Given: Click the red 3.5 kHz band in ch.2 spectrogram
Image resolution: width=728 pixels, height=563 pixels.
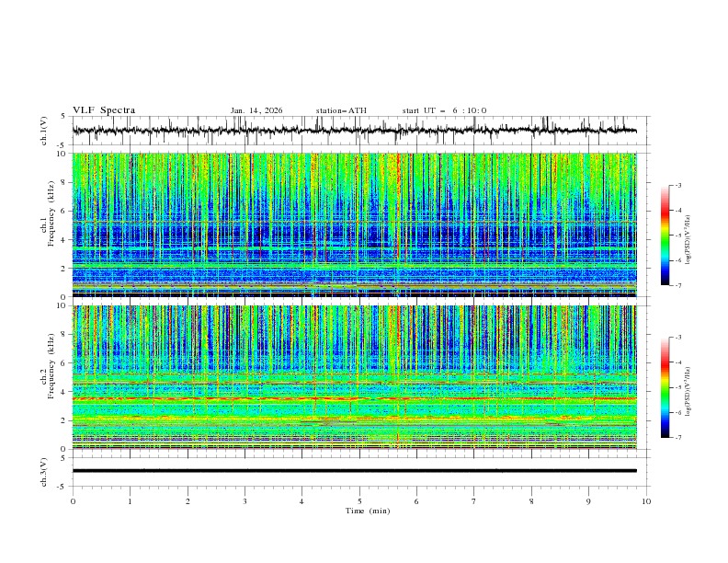Looking at the screenshot, I should [354, 398].
